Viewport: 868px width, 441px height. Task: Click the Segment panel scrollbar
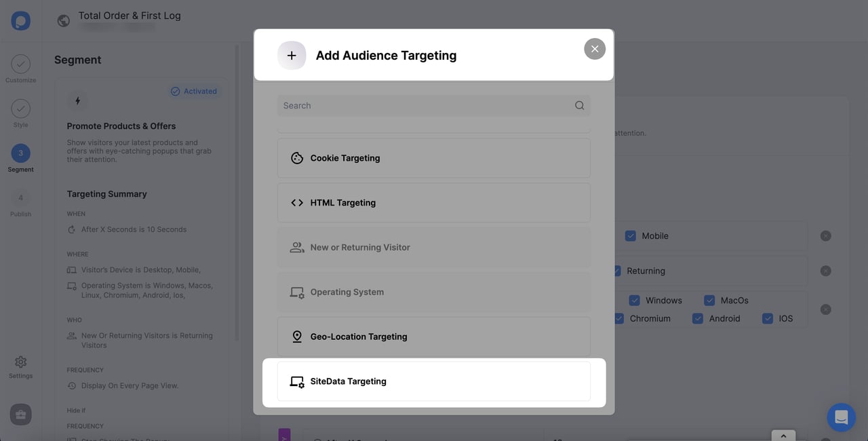coord(237,193)
